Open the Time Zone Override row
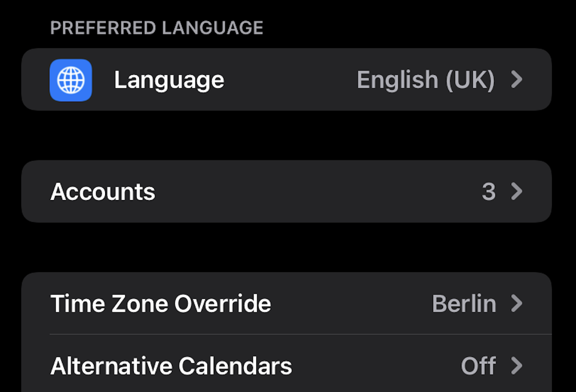 [336, 304]
